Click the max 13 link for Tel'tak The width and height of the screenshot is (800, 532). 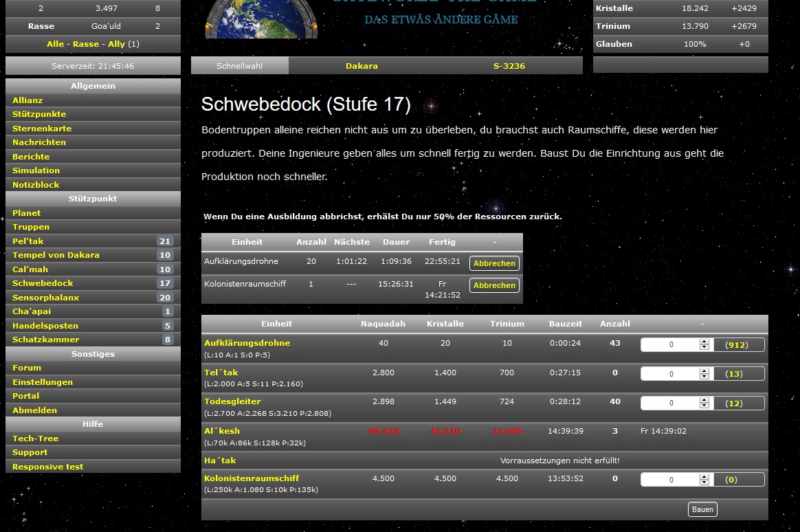click(x=734, y=374)
